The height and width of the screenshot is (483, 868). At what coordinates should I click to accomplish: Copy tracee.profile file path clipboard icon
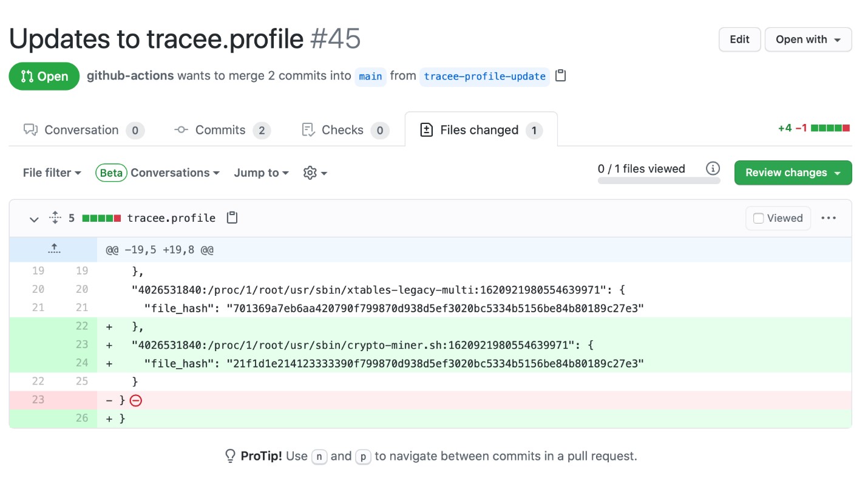(x=232, y=218)
